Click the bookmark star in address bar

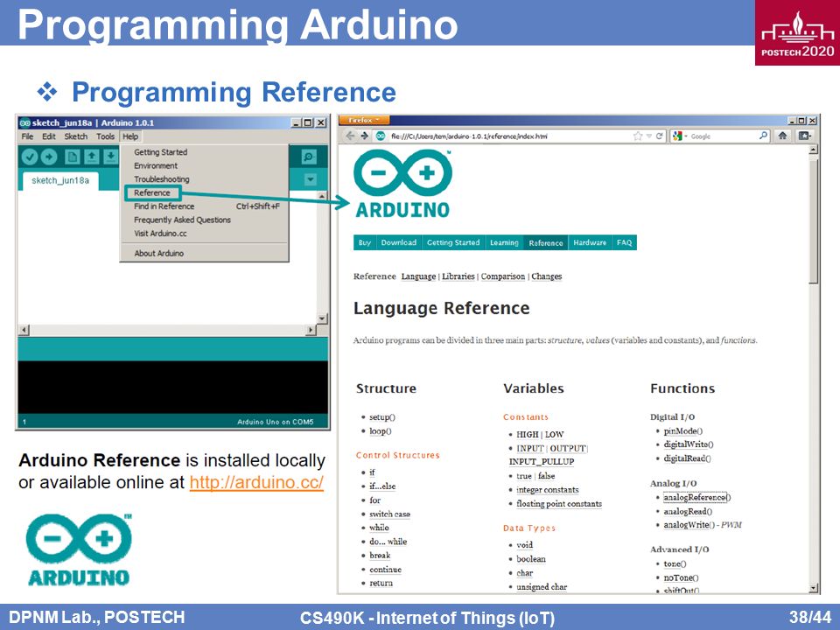638,136
